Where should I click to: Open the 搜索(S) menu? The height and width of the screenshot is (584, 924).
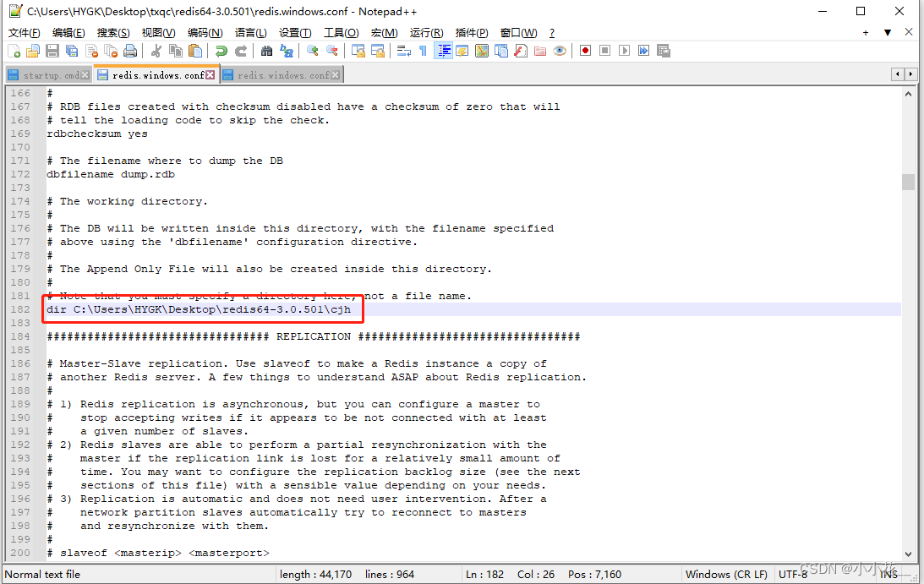click(113, 33)
